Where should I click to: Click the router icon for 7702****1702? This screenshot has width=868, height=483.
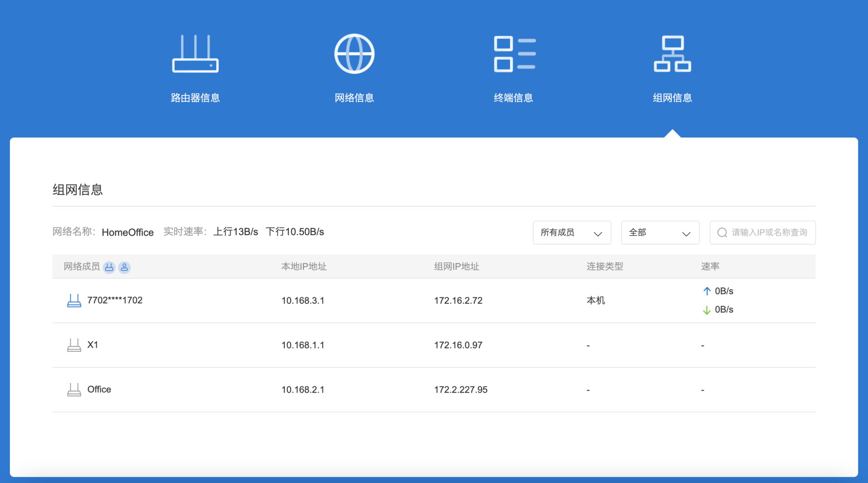74,301
